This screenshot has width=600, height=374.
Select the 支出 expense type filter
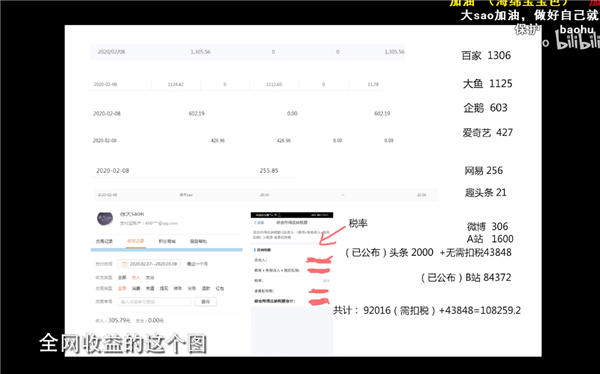(150, 278)
